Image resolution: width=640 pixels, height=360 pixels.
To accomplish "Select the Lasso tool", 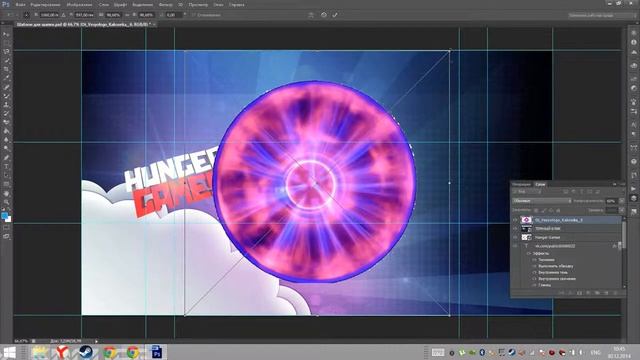I will (6, 52).
